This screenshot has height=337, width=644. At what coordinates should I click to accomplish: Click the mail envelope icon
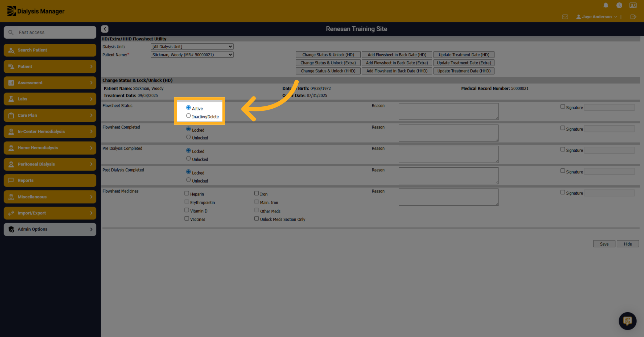pos(565,17)
